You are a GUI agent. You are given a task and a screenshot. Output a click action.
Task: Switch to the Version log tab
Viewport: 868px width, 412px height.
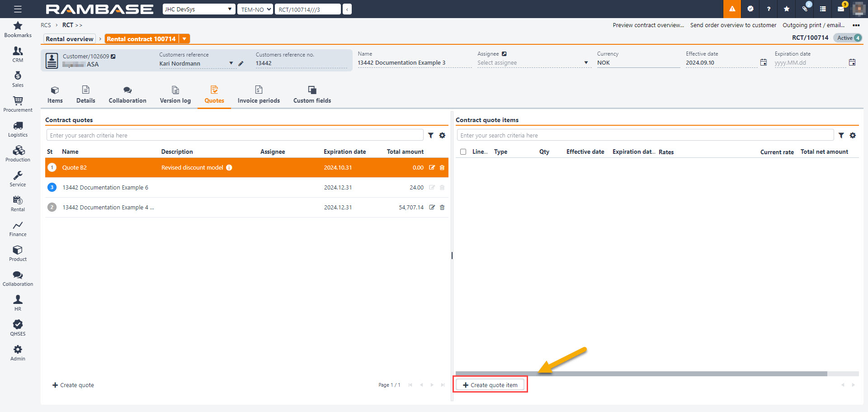click(x=175, y=95)
